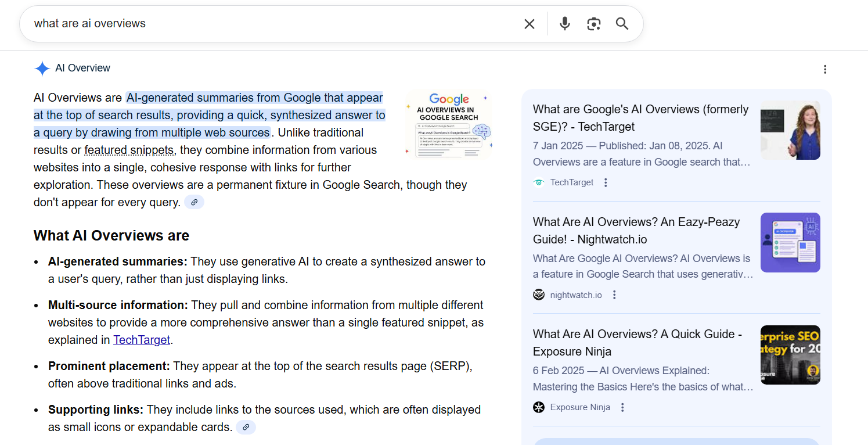Open three-dot menu on the TechTarget result
The width and height of the screenshot is (868, 445).
click(606, 182)
